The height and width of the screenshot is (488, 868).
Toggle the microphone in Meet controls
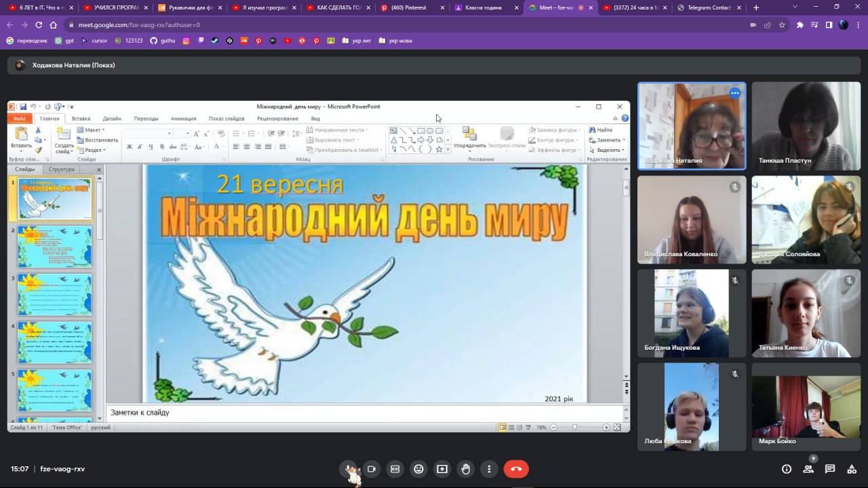point(350,469)
